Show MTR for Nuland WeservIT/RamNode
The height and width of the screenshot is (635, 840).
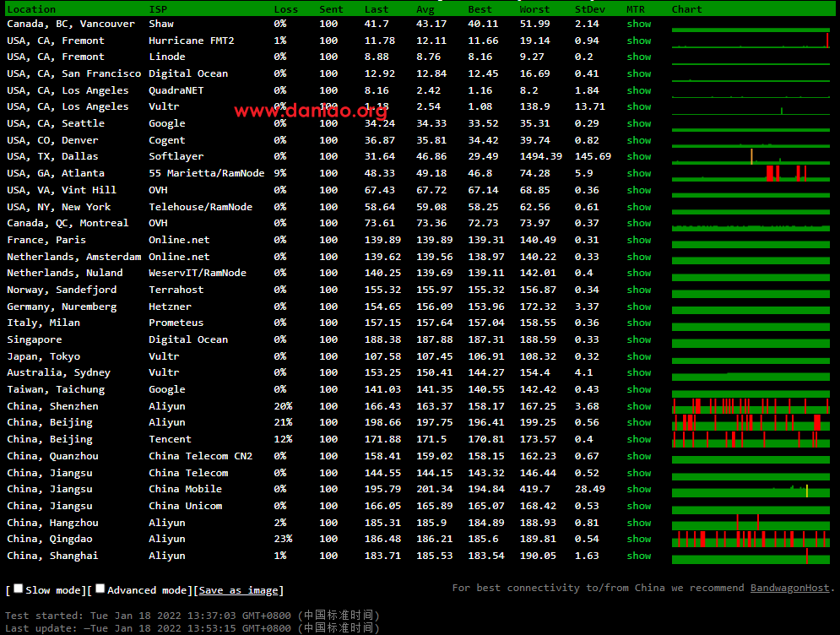tap(639, 273)
